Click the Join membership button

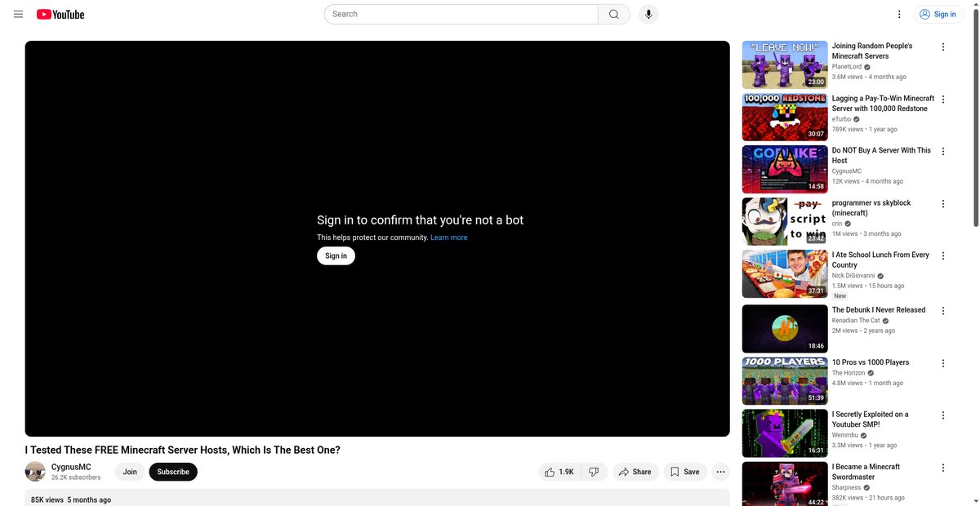pos(130,472)
